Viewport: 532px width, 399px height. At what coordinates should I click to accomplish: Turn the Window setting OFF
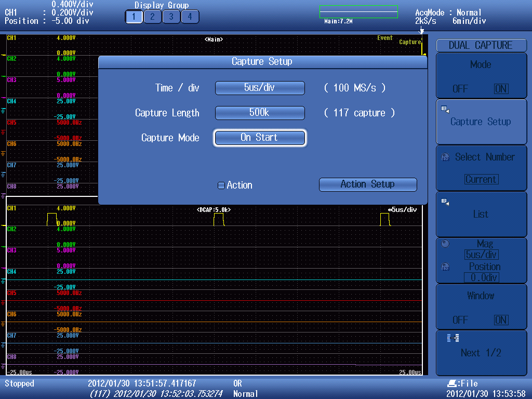click(x=460, y=320)
